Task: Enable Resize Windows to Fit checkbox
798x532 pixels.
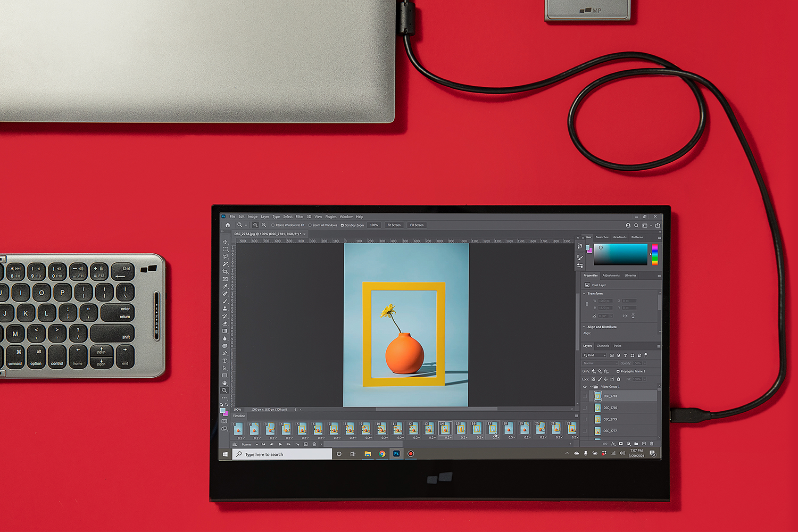Action: [273, 225]
